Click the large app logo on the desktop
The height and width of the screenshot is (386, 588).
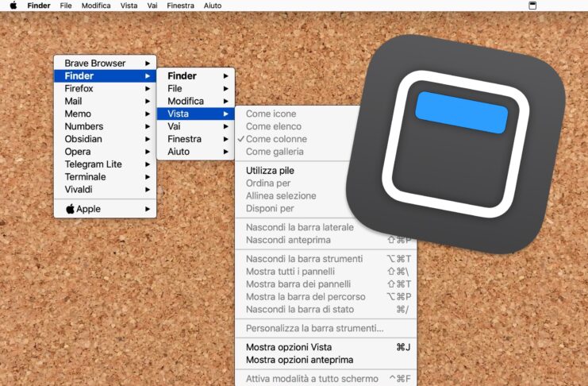[455, 145]
